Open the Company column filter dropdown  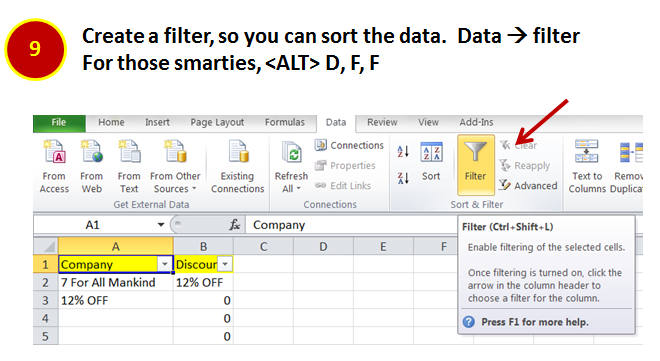[165, 264]
